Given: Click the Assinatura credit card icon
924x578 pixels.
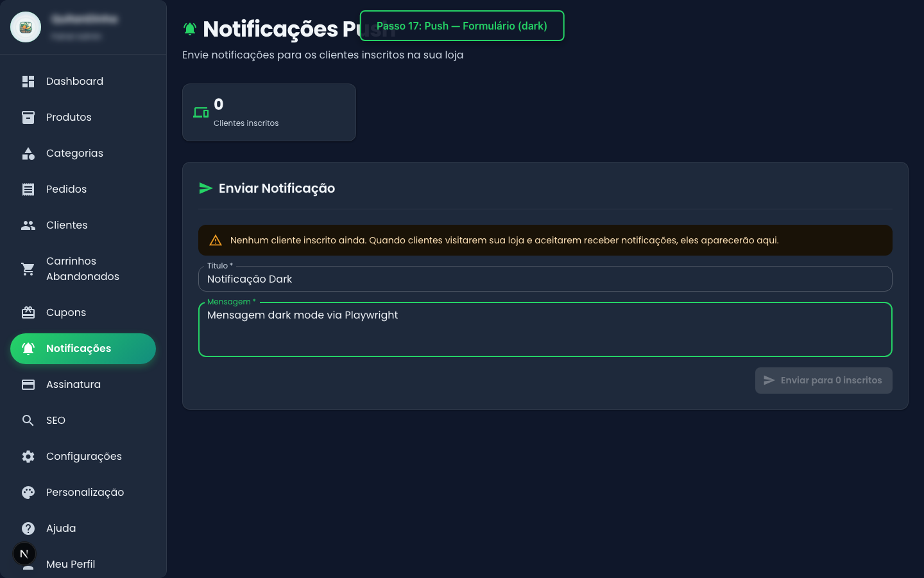Looking at the screenshot, I should [28, 385].
